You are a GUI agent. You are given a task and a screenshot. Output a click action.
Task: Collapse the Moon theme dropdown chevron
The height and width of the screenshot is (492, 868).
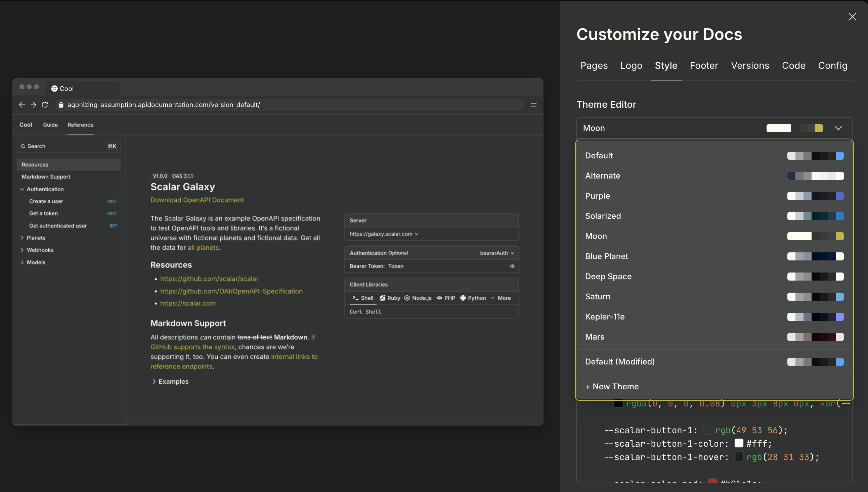(838, 128)
